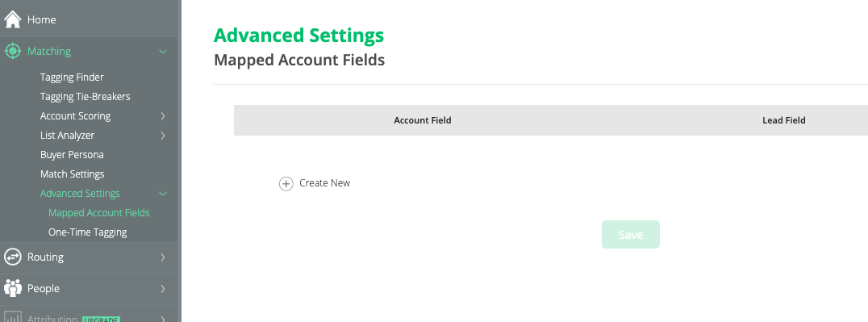
Task: Click the People group icon
Action: point(12,288)
